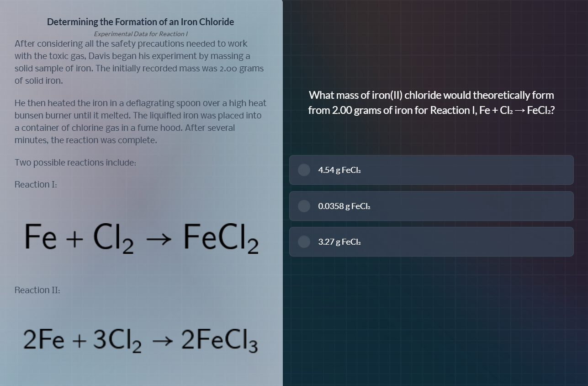Click the 'Experimental Data for Reaction I' subtitle
This screenshot has height=386, width=588.
coord(141,34)
